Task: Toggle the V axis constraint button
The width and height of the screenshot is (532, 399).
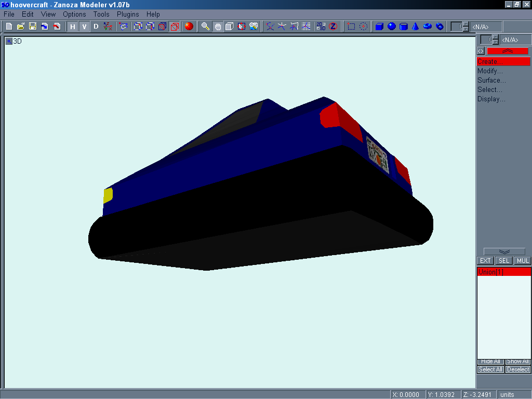Action: pyautogui.click(x=84, y=26)
